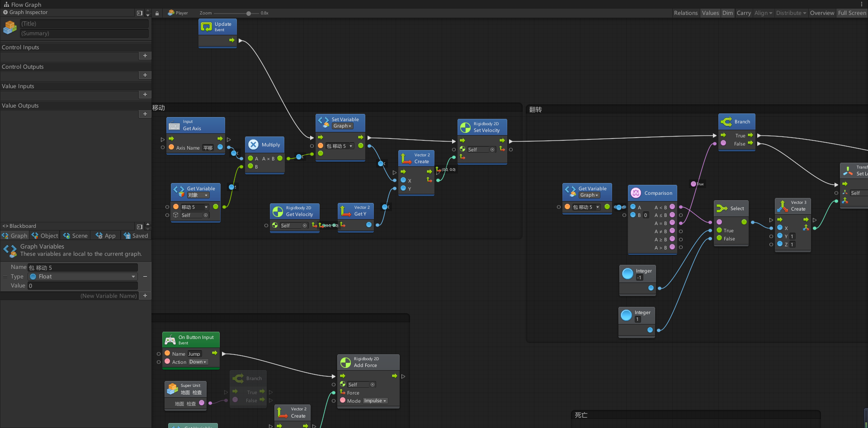
Task: Click the Set Variable node icon
Action: pos(323,122)
